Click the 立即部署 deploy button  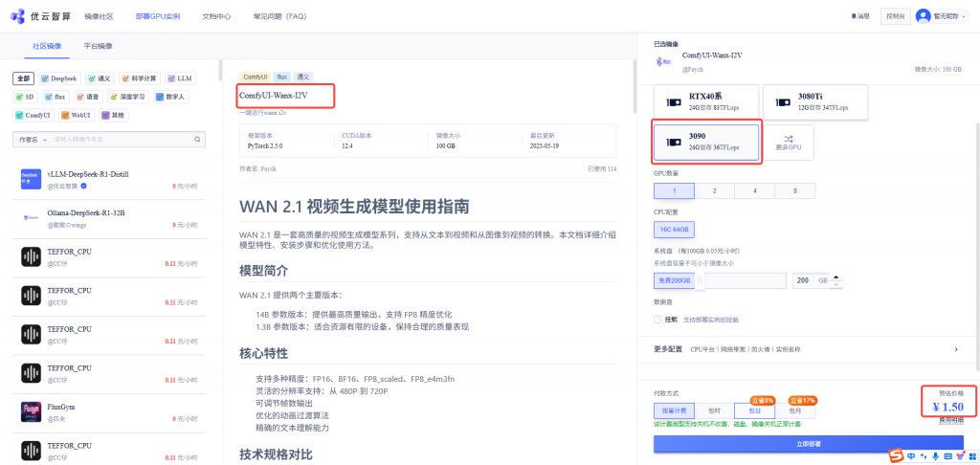click(x=809, y=444)
